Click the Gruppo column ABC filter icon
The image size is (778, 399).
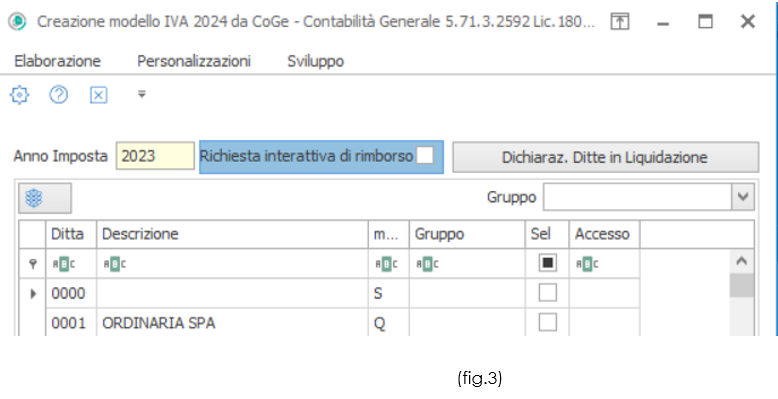[x=427, y=265]
